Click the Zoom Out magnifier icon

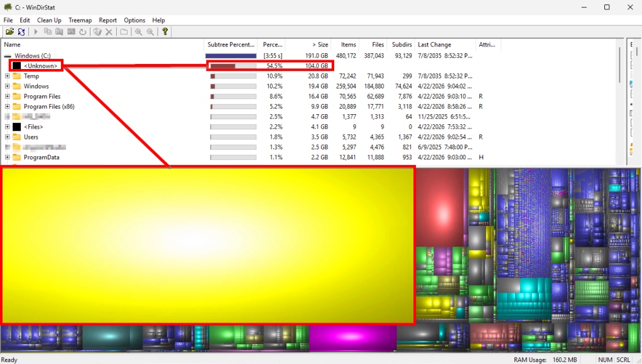coord(150,32)
